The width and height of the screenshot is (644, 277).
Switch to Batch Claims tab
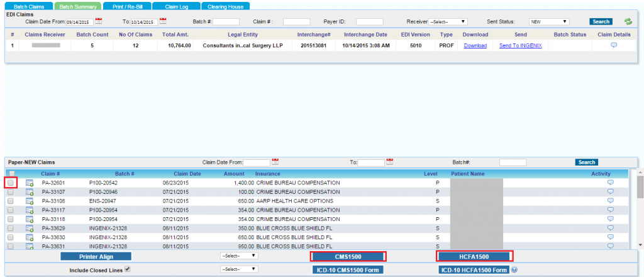(29, 6)
